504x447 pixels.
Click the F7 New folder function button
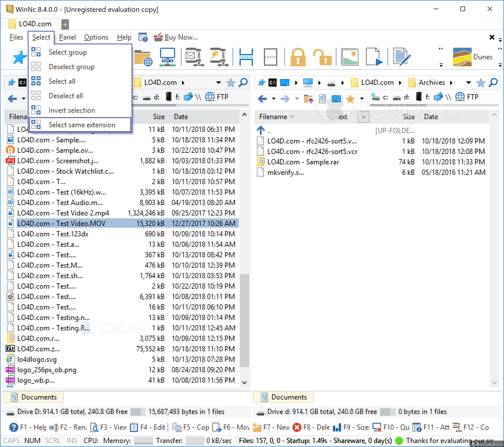pyautogui.click(x=271, y=427)
